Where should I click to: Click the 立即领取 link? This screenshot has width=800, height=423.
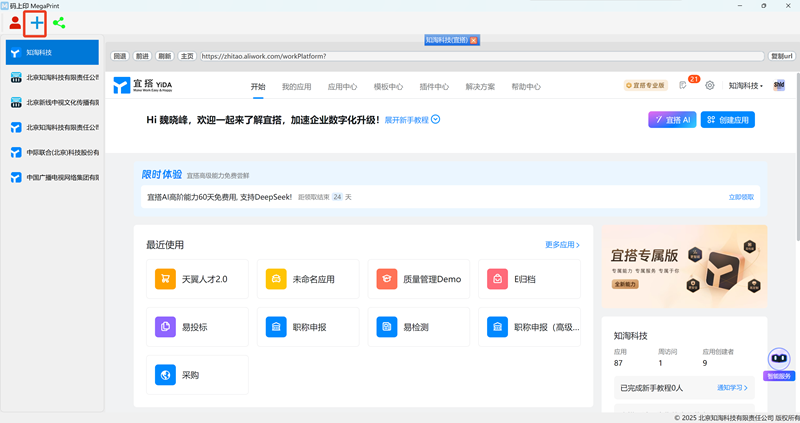pos(741,197)
